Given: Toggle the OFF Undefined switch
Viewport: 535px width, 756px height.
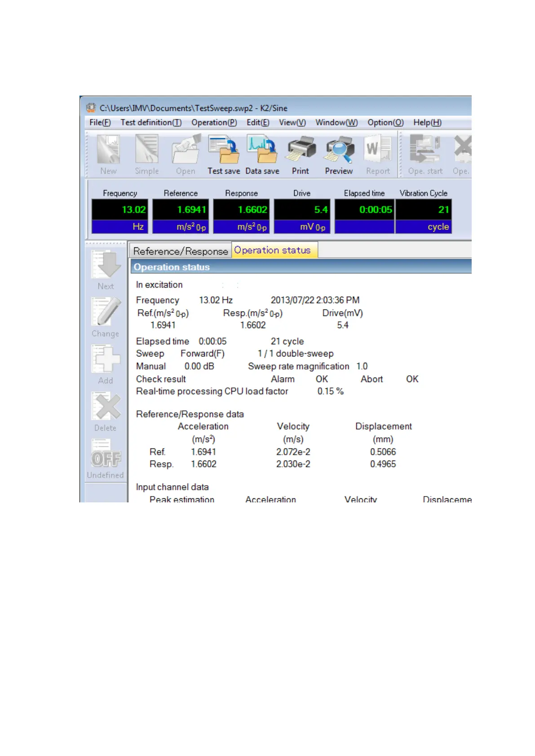Looking at the screenshot, I should (x=106, y=458).
